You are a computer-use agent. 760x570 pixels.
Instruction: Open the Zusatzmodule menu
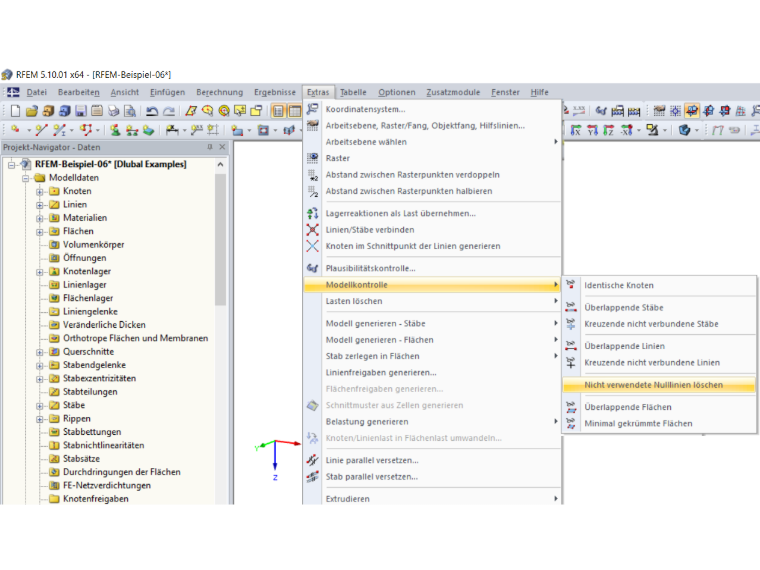coord(453,92)
